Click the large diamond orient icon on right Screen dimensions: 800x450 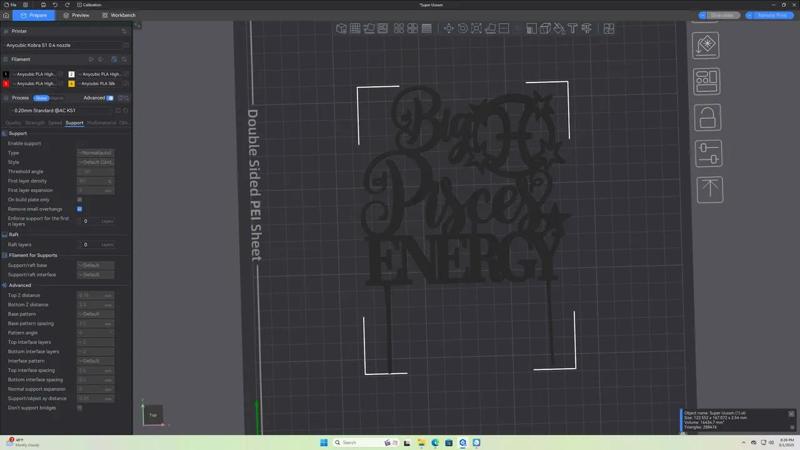(706, 45)
